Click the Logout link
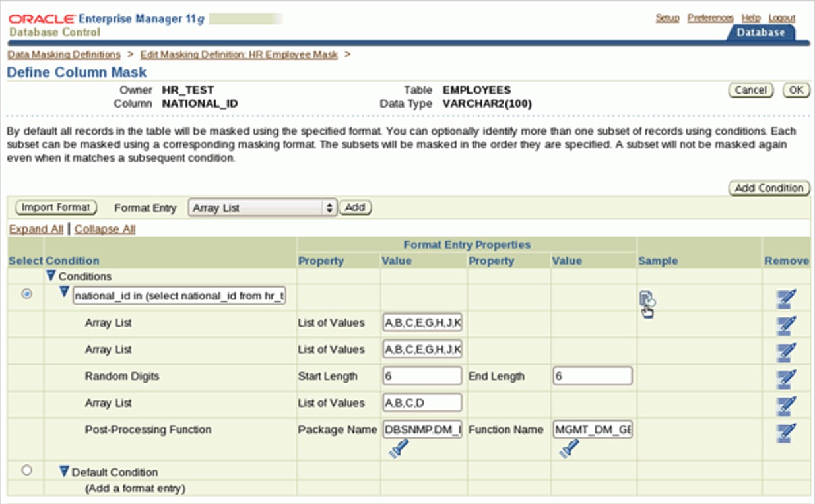The image size is (815, 504). coord(781,18)
